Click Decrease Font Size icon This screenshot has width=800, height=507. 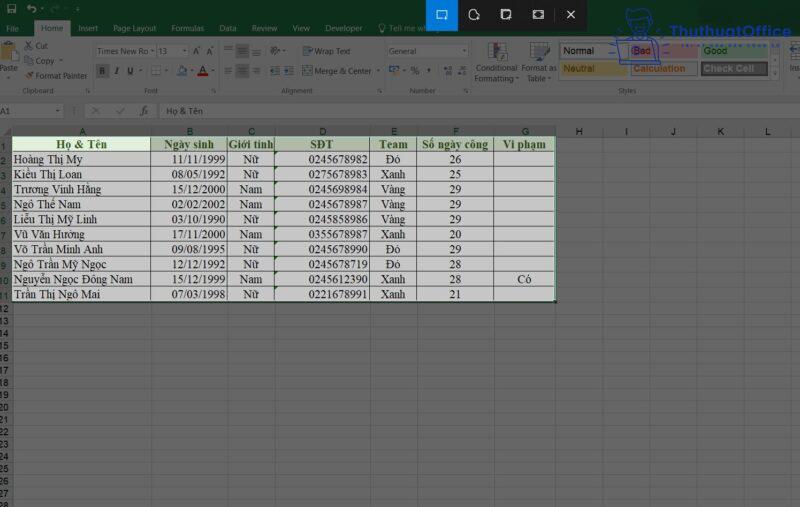click(x=210, y=51)
